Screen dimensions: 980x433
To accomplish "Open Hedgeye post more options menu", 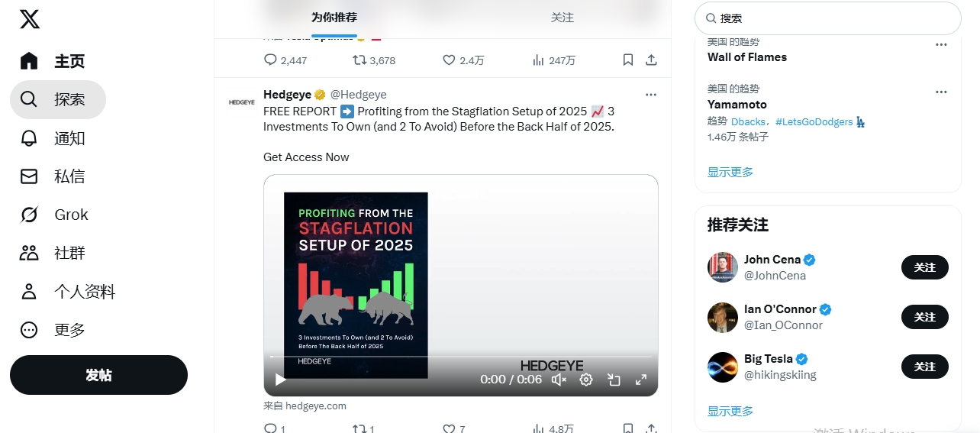I will coord(650,95).
